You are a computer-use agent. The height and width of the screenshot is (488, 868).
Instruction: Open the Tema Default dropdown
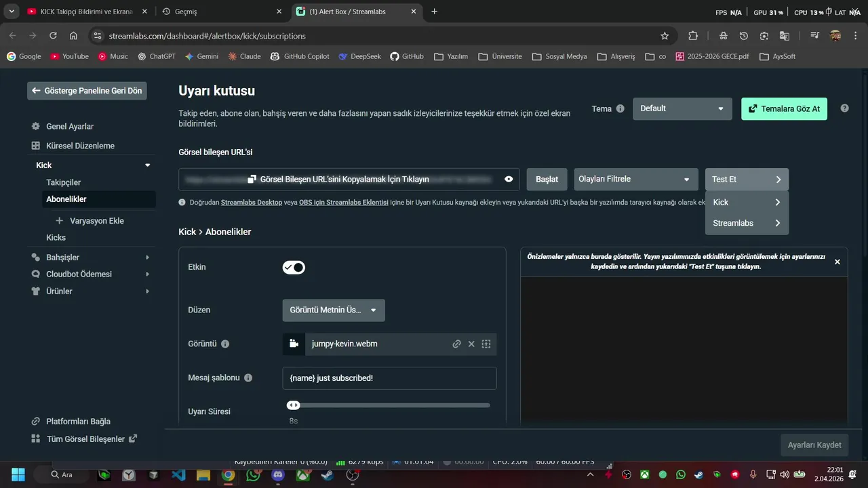pos(682,108)
